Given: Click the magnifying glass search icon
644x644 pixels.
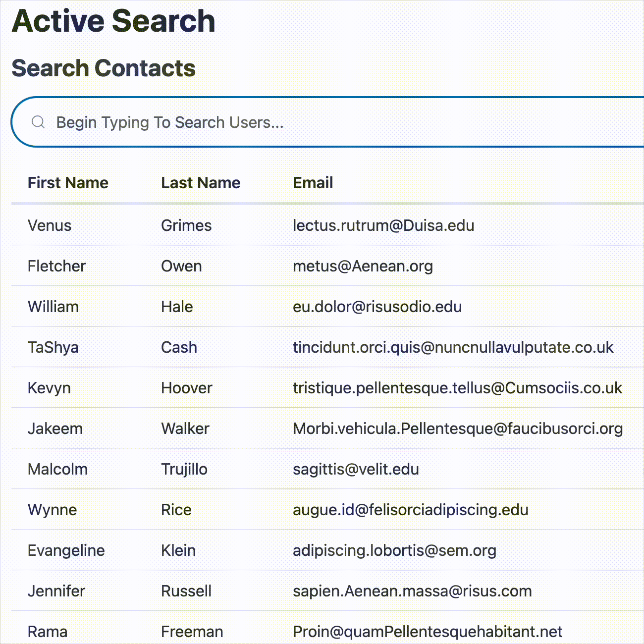Looking at the screenshot, I should click(38, 122).
